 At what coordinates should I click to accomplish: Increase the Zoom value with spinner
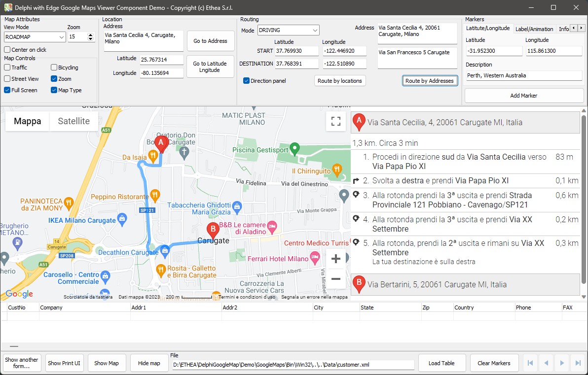point(90,35)
